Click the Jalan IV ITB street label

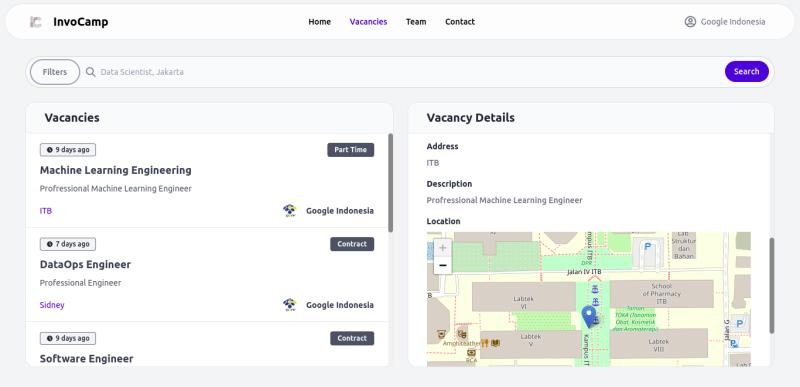[584, 272]
